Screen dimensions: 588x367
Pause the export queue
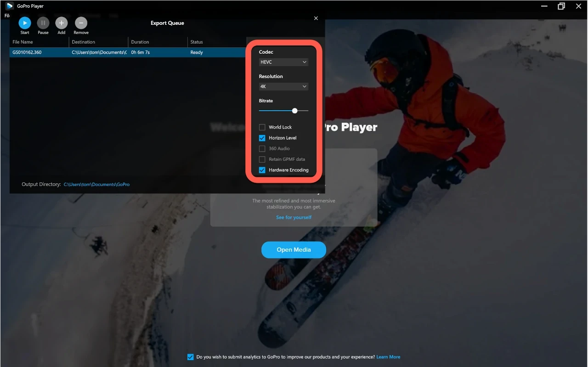coord(43,23)
